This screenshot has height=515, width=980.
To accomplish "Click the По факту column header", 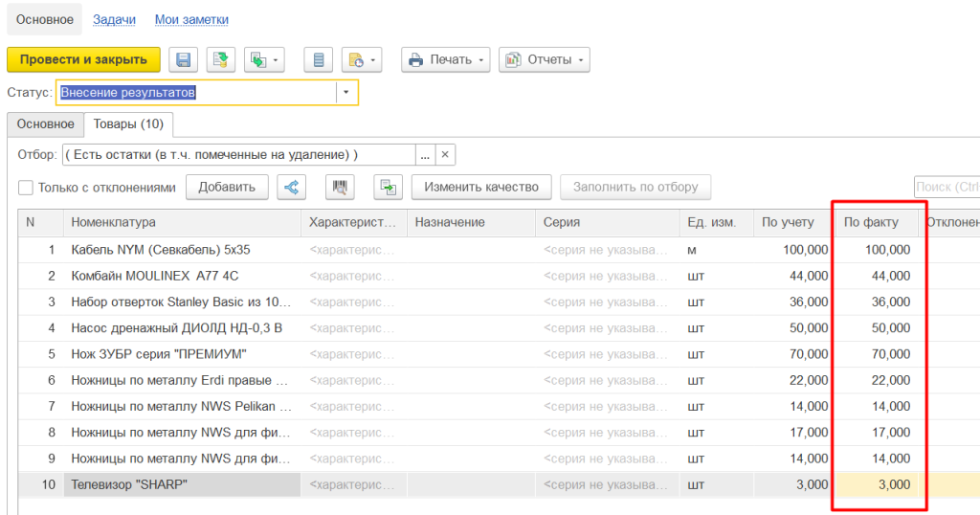I will click(877, 222).
